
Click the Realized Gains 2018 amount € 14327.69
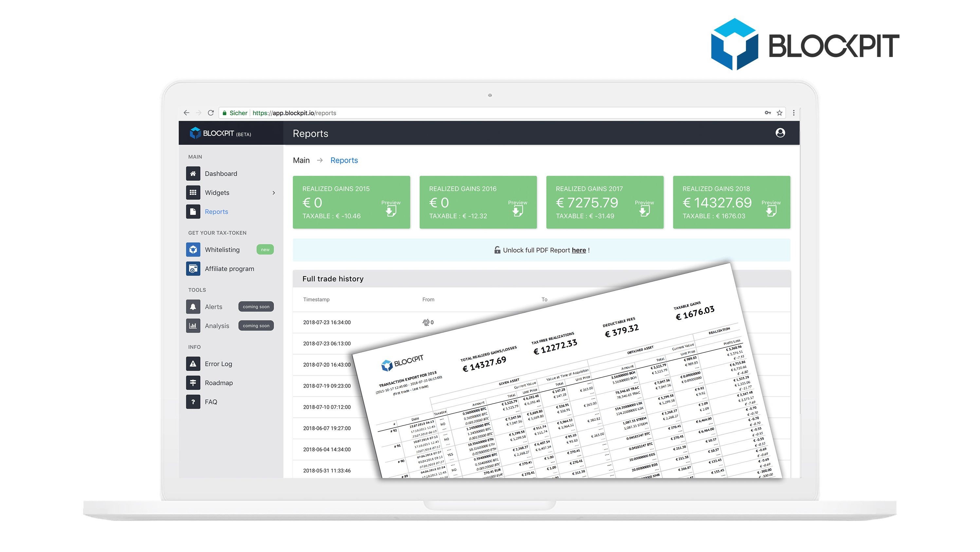point(717,203)
